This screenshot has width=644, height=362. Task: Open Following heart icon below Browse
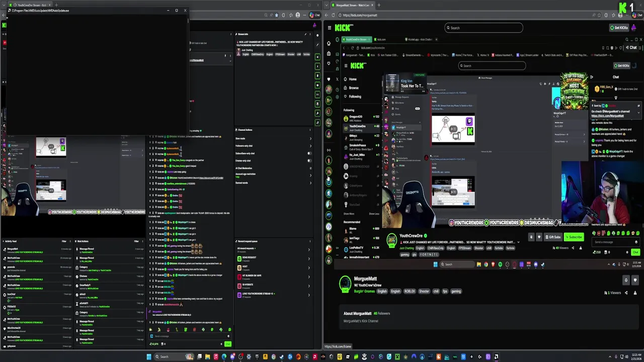[x=329, y=63]
